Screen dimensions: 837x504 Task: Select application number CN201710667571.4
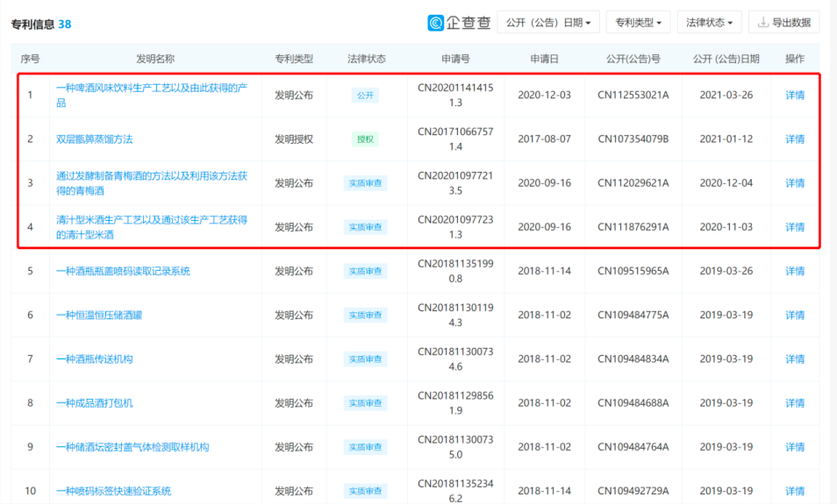click(x=455, y=139)
